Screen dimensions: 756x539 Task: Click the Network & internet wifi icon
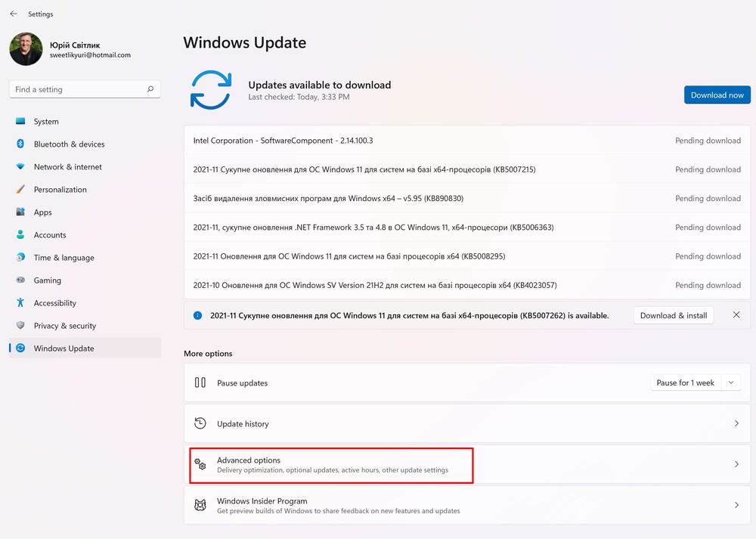click(x=20, y=166)
